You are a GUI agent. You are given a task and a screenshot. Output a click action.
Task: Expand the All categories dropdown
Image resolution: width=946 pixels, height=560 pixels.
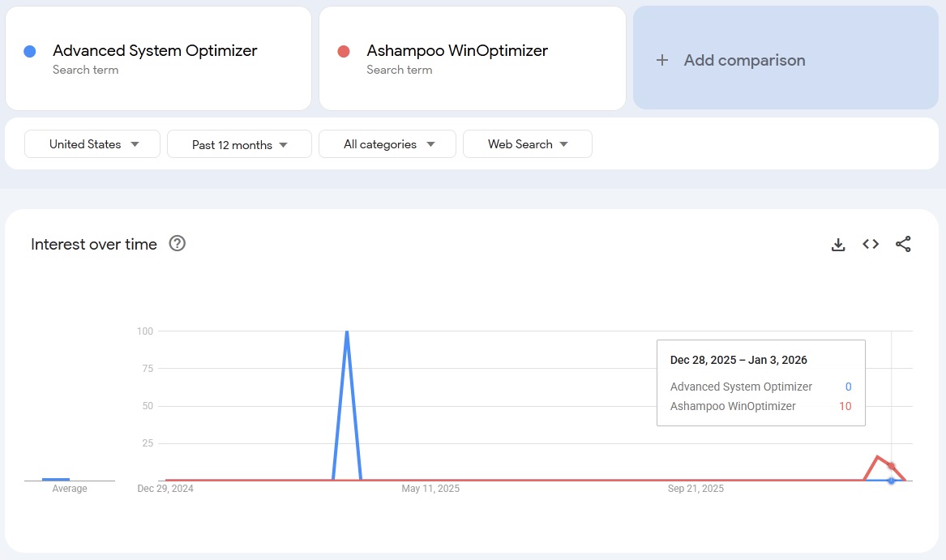[387, 143]
